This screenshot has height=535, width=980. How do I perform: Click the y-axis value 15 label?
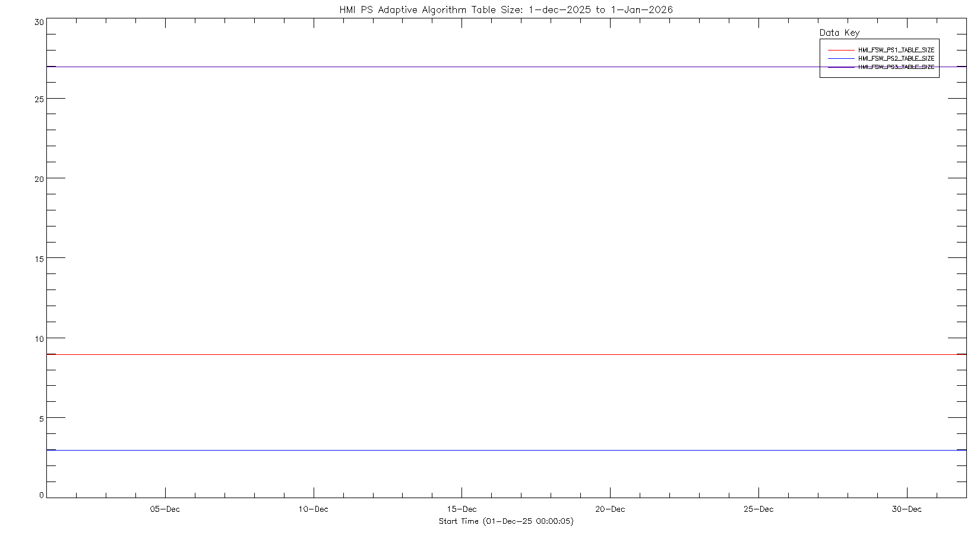click(x=39, y=259)
